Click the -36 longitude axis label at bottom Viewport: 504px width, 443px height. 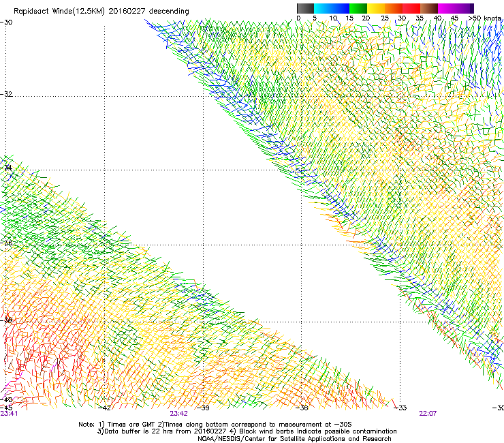coord(302,408)
